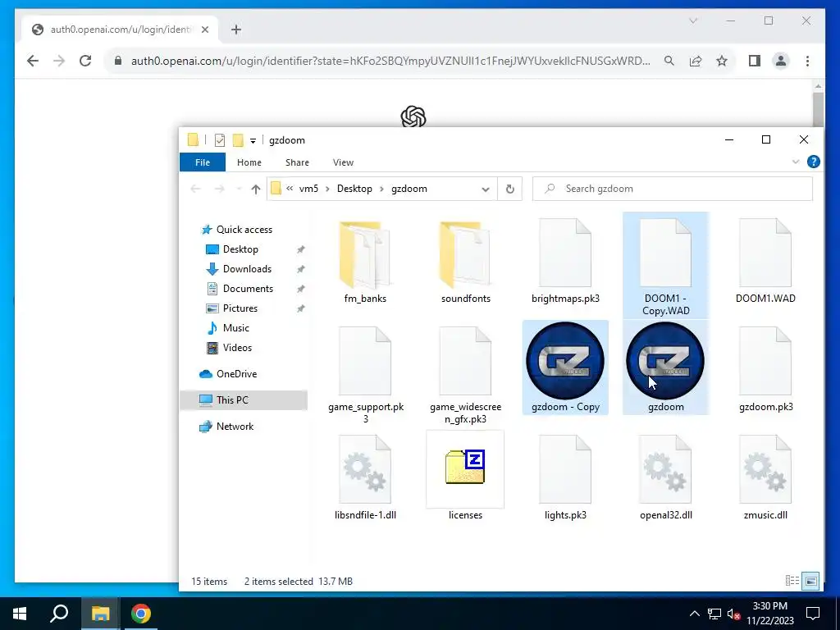Open Chrome profile menu
The width and height of the screenshot is (840, 630).
pyautogui.click(x=781, y=61)
